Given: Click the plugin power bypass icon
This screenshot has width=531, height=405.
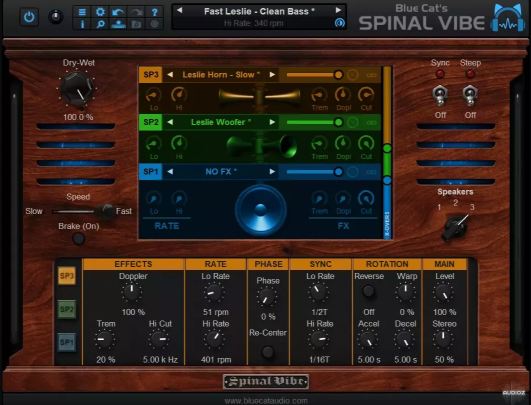Looking at the screenshot, I should point(29,17).
